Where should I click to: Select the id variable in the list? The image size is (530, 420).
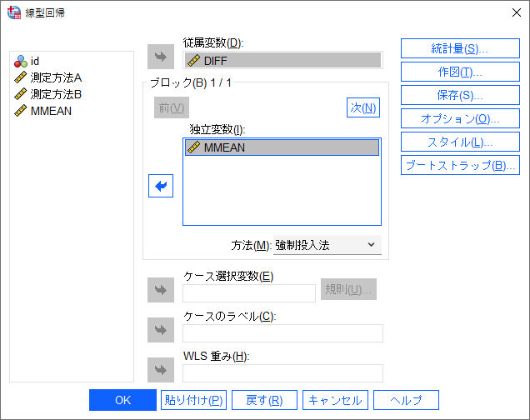point(35,61)
